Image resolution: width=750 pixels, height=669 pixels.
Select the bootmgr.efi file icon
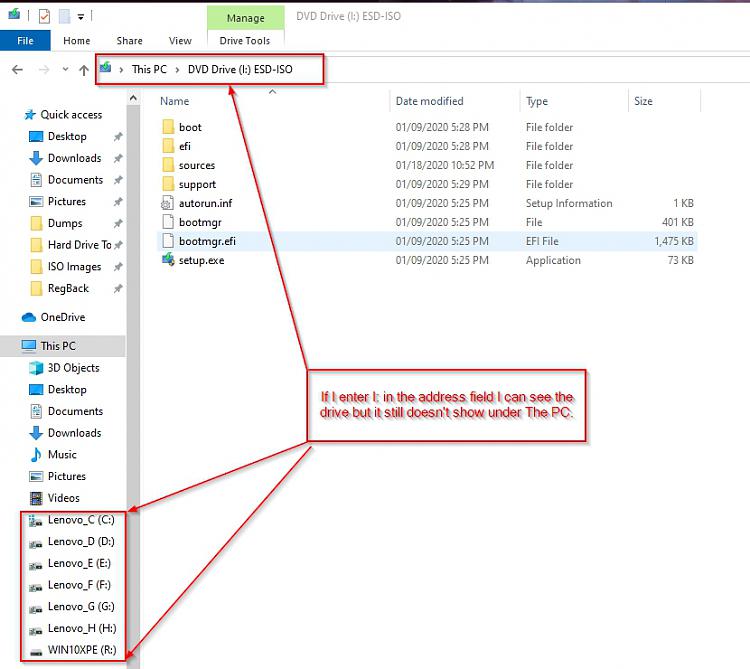point(168,241)
